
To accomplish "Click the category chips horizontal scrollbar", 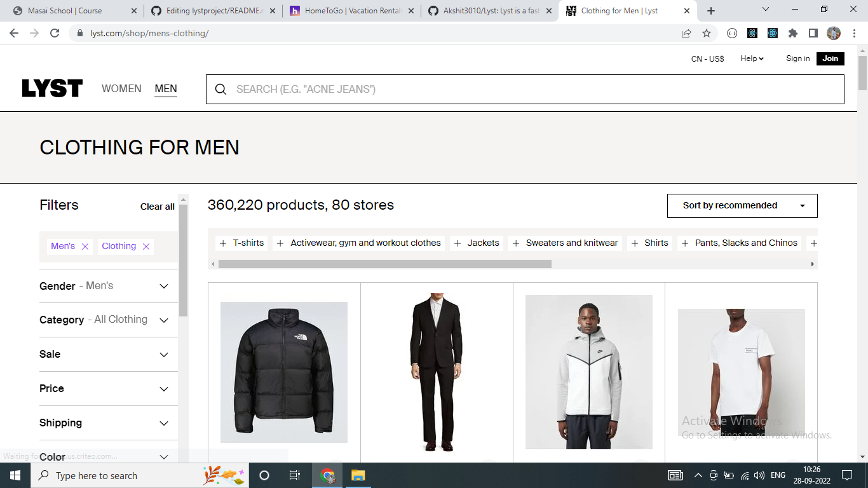I will pos(385,264).
